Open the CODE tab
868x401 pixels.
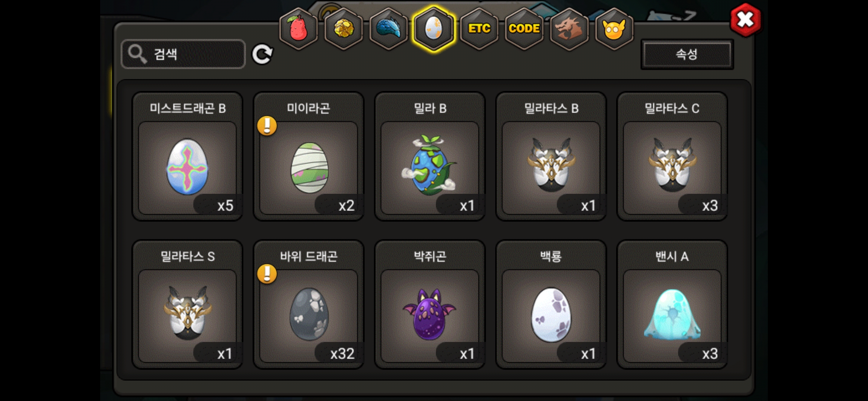tap(524, 29)
